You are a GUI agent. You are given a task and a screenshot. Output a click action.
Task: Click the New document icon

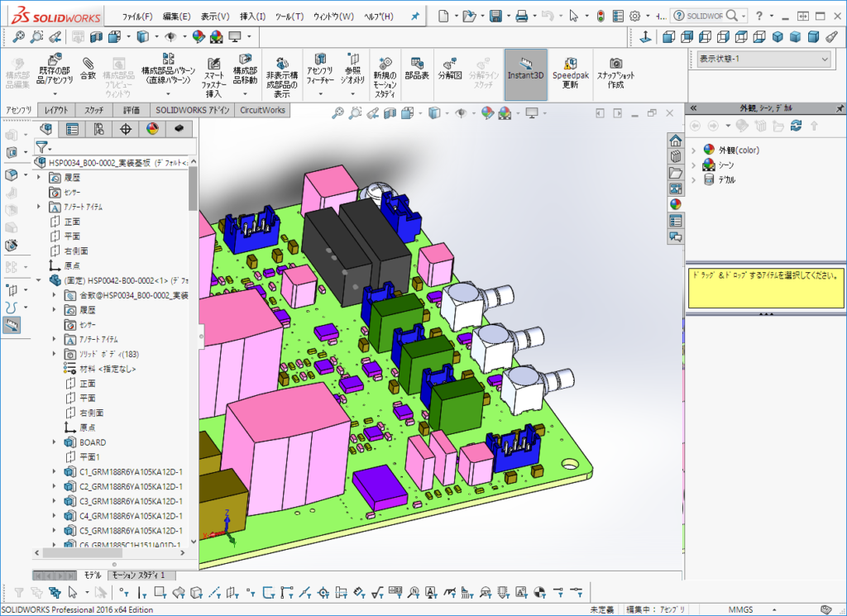tap(443, 17)
